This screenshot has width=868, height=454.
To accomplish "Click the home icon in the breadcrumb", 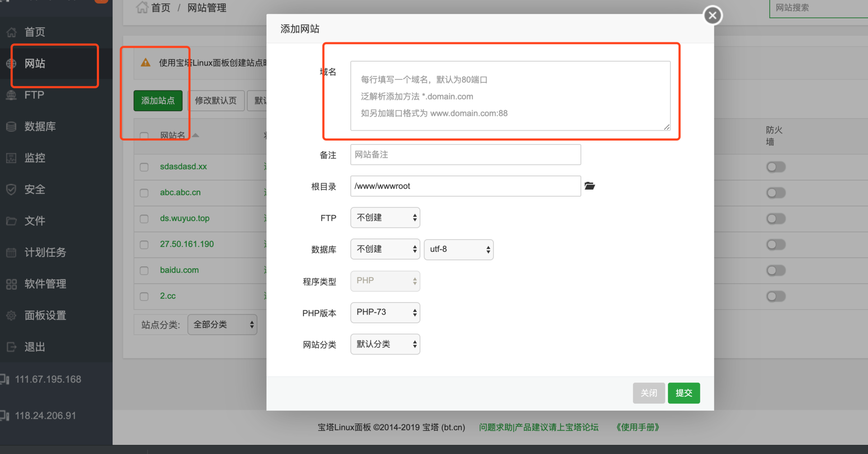I will click(x=142, y=8).
